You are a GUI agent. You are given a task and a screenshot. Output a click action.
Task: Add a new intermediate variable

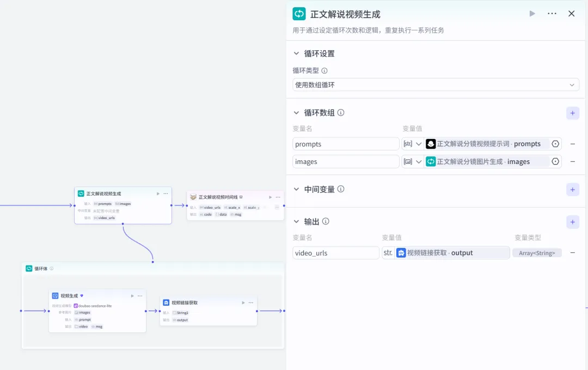(x=573, y=190)
